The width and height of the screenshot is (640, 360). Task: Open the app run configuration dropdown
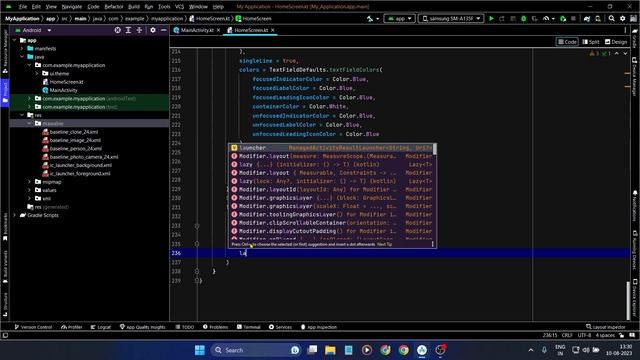point(399,18)
